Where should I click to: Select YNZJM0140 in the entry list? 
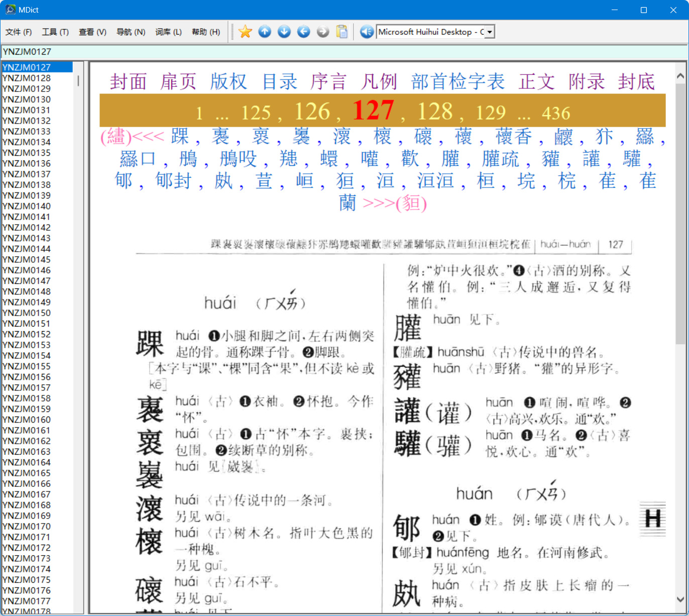[27, 206]
